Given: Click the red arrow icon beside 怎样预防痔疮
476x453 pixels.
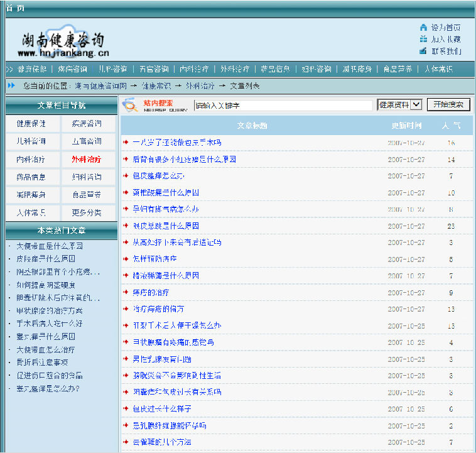Looking at the screenshot, I should [126, 259].
